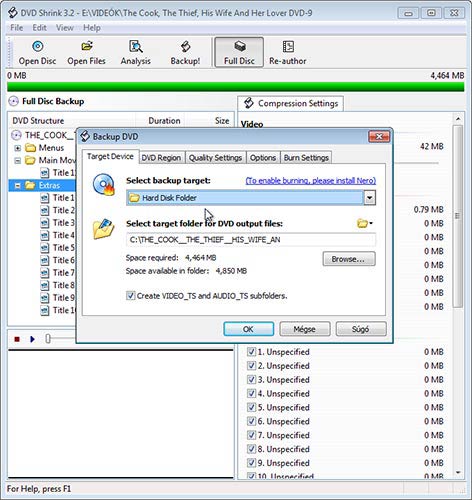Switch to the Quality Settings tab
Screen dimensions: 472x500
(215, 158)
